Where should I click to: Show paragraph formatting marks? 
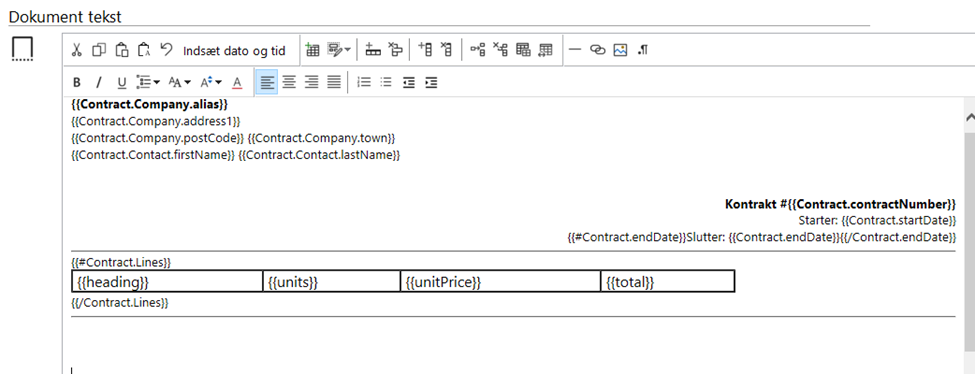coord(643,50)
